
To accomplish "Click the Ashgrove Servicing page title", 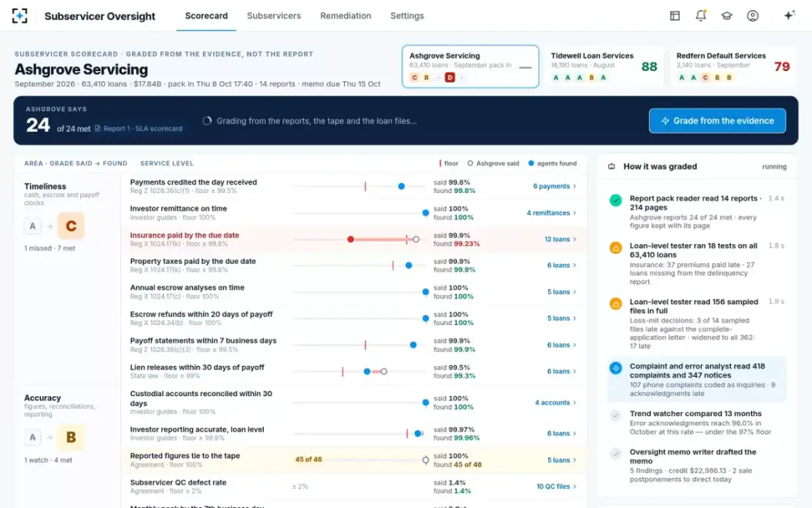I will click(x=81, y=69).
